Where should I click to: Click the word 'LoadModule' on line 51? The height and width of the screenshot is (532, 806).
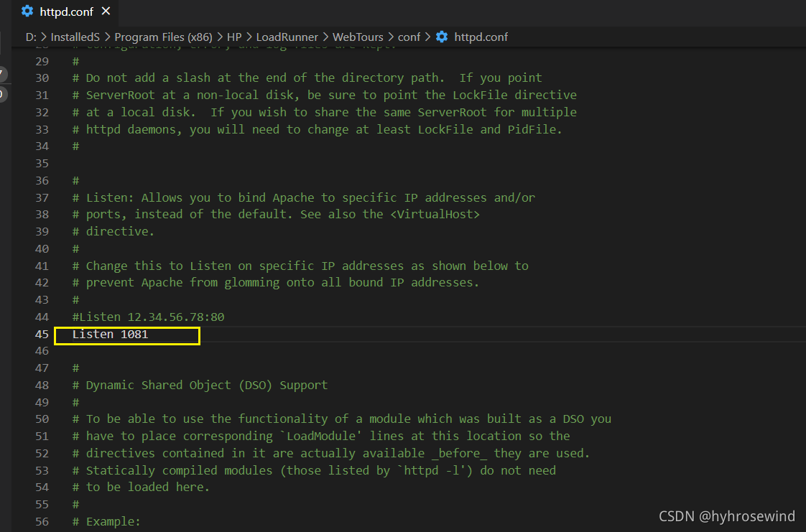coord(321,436)
